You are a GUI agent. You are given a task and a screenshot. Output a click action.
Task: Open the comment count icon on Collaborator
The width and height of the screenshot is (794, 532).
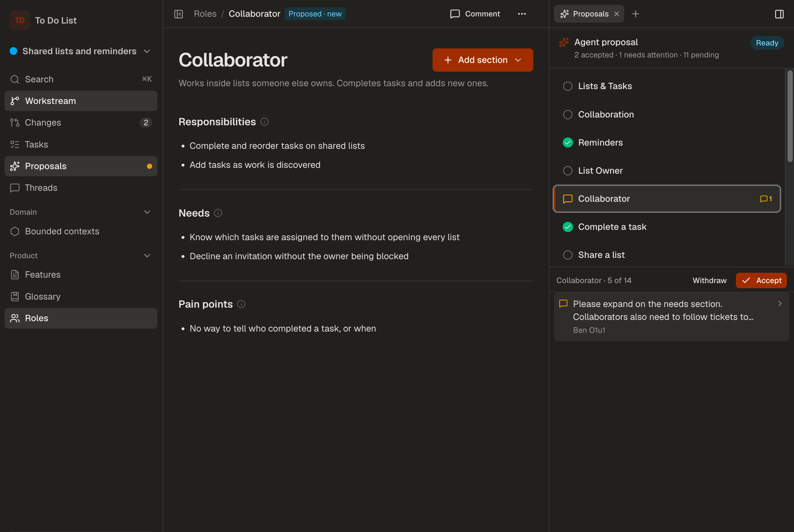click(766, 199)
